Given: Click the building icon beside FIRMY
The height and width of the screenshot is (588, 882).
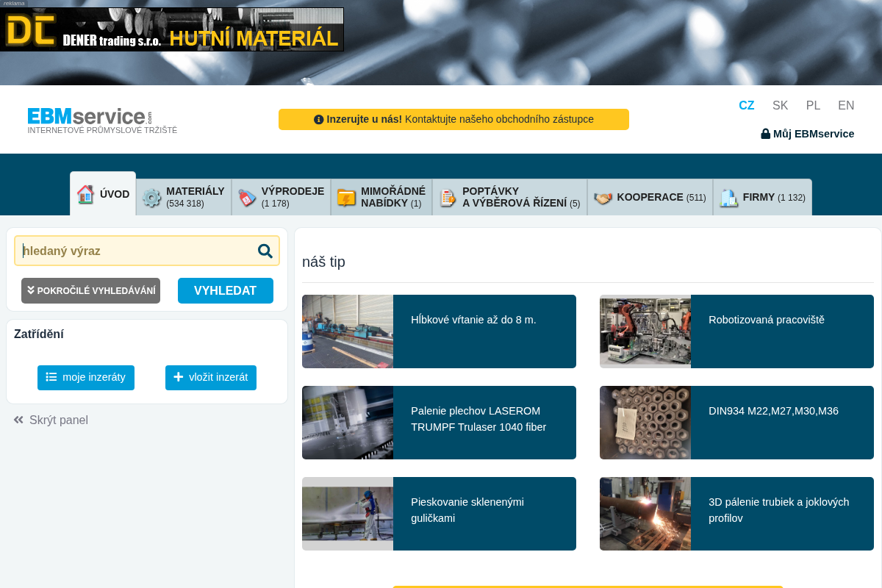Looking at the screenshot, I should (728, 198).
